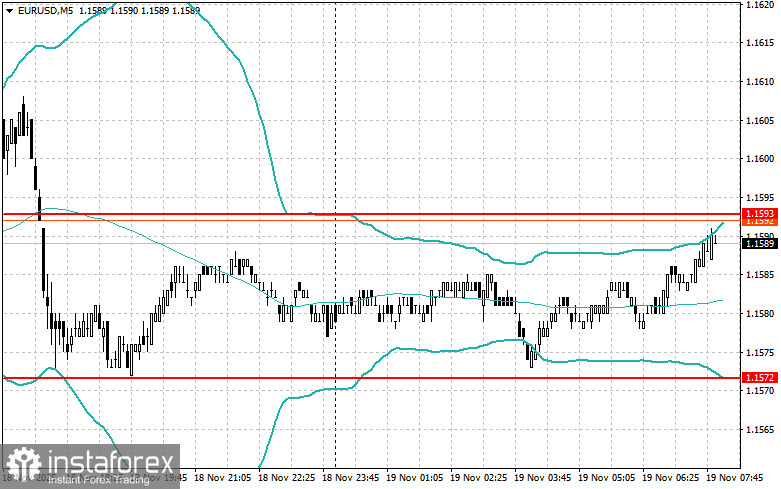
Task: Click the 19 Nov 02:25 time label
Action: click(479, 478)
